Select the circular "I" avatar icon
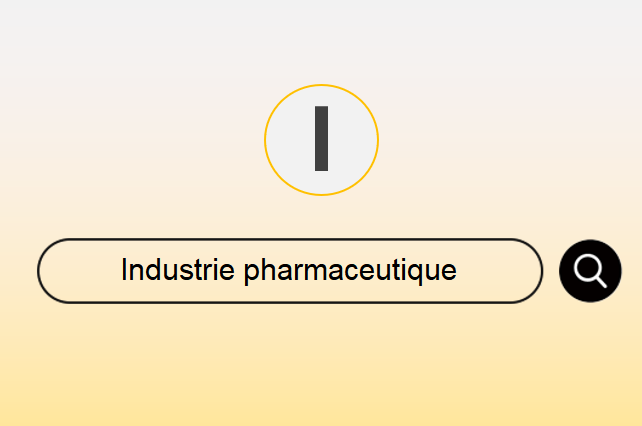This screenshot has width=642, height=426. click(x=321, y=140)
